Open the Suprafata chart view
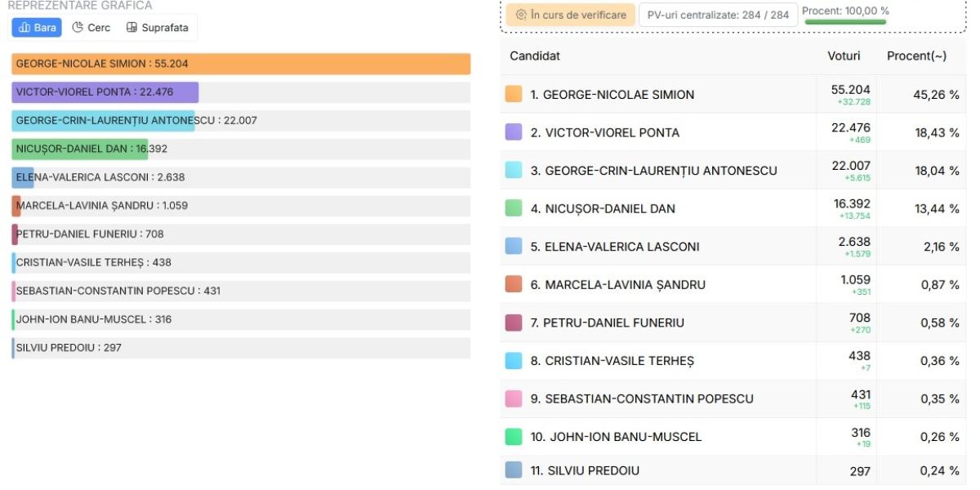 tap(157, 28)
